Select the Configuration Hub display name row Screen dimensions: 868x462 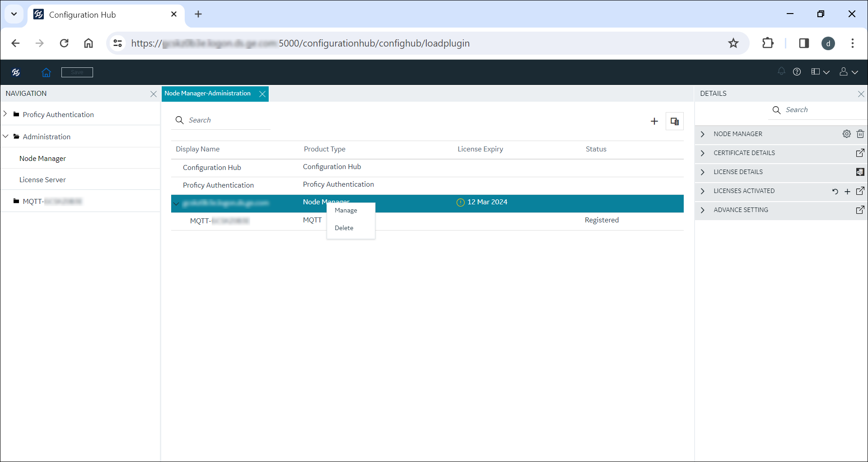[212, 168]
